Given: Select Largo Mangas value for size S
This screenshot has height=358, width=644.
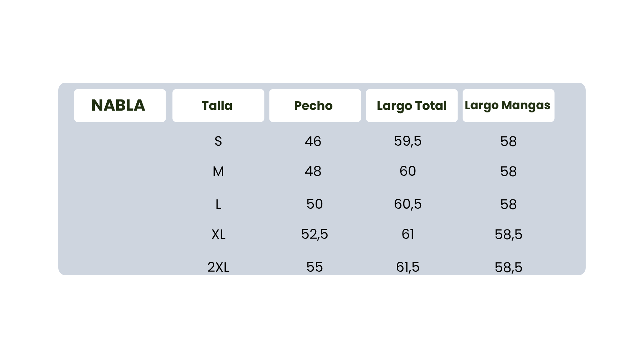Looking at the screenshot, I should pyautogui.click(x=508, y=141).
